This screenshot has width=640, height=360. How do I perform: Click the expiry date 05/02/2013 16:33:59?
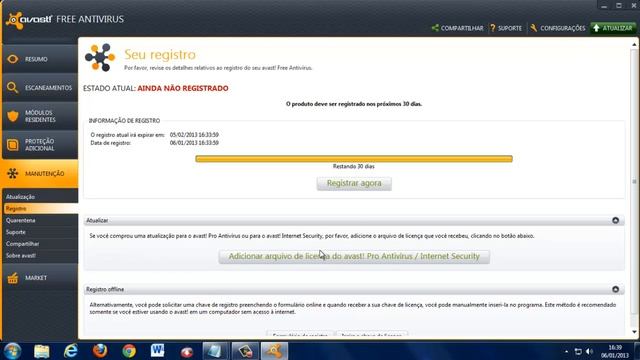coord(194,135)
